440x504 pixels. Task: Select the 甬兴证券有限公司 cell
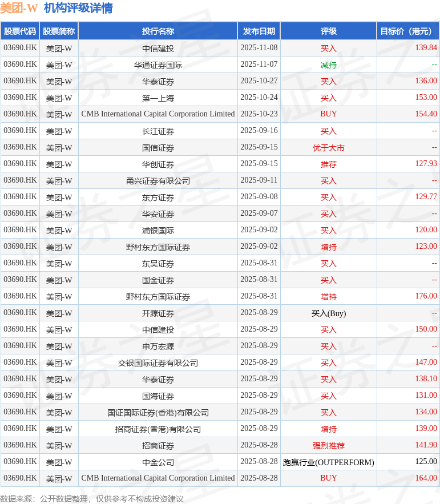(158, 181)
